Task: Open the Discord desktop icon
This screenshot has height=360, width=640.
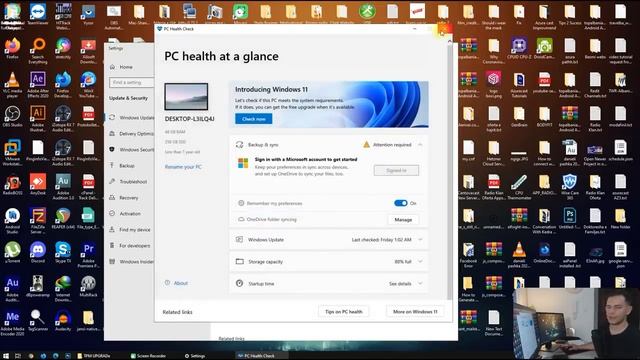Action: tap(38, 251)
